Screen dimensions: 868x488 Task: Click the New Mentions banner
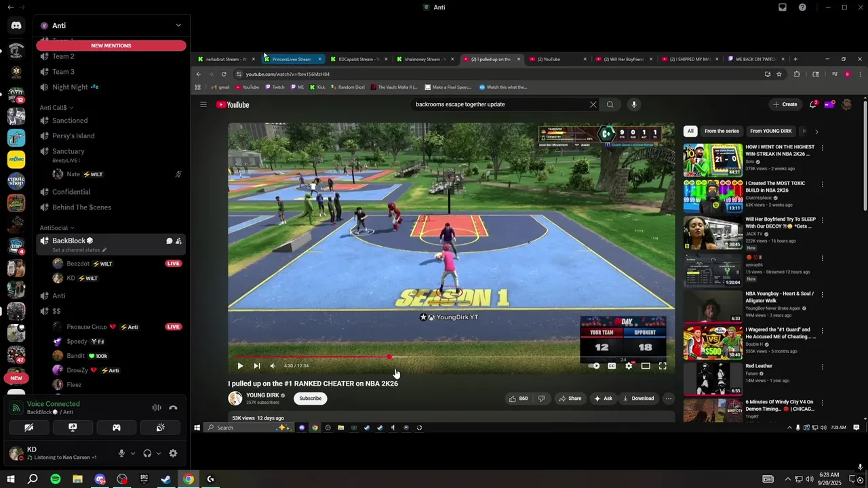111,45
